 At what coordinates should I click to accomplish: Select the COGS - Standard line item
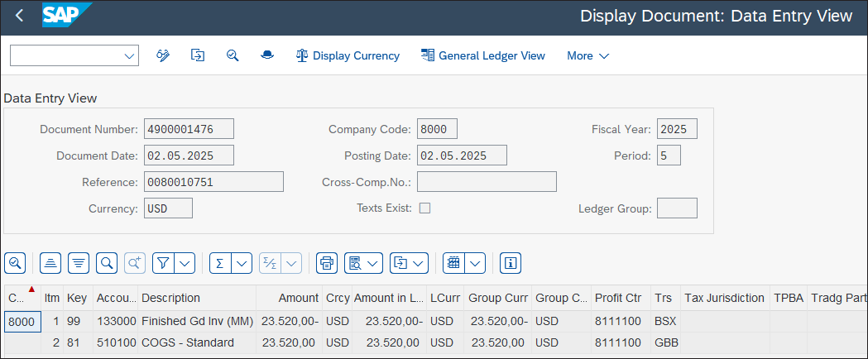click(187, 342)
